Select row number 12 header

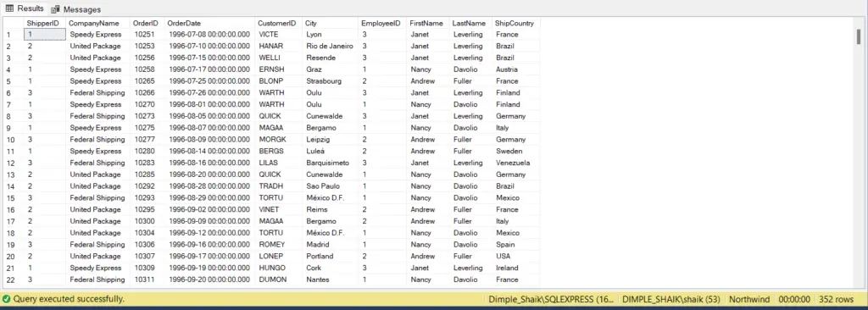point(12,163)
